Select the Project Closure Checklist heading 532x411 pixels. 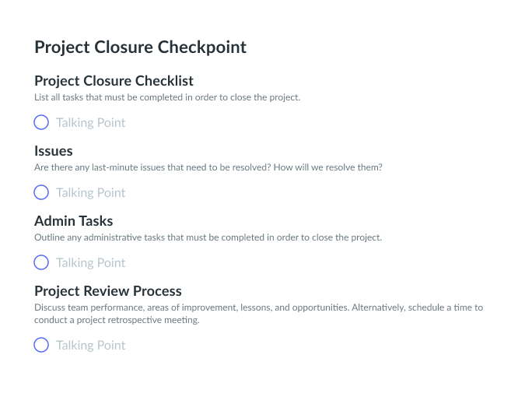(x=114, y=81)
